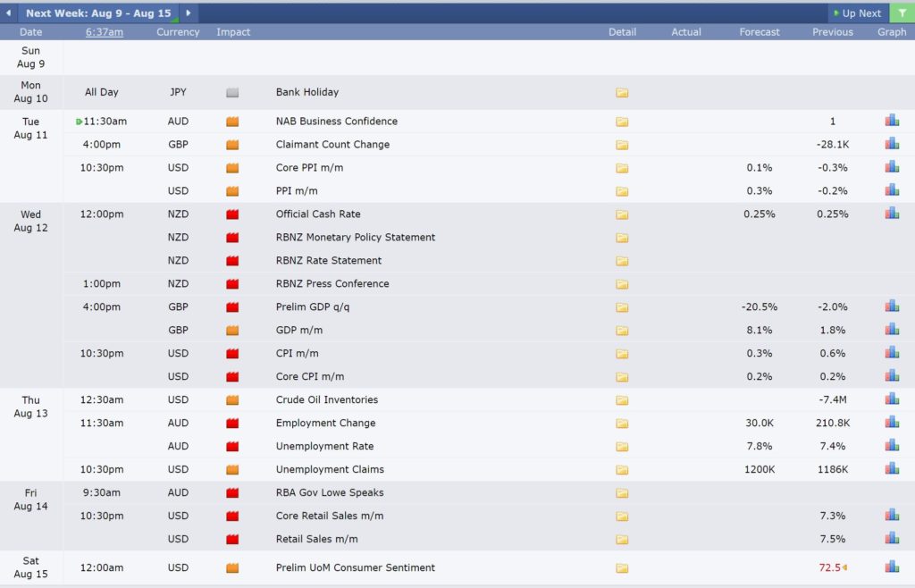Open detail folder for Claimant Count Change

(622, 146)
